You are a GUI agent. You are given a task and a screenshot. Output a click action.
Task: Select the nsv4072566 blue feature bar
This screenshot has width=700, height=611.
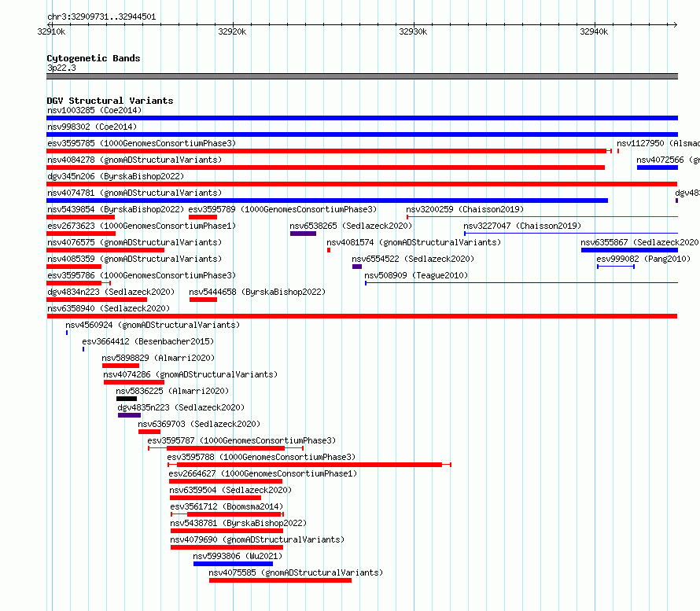(x=658, y=167)
